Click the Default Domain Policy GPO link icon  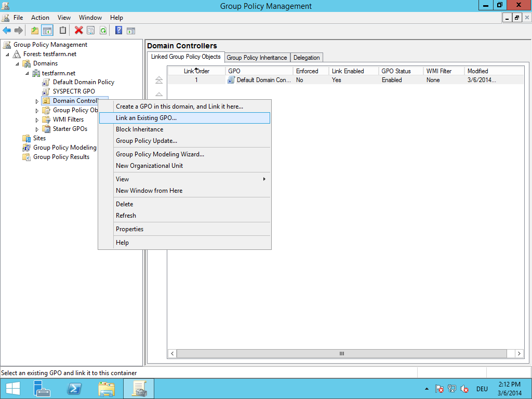tap(46, 82)
